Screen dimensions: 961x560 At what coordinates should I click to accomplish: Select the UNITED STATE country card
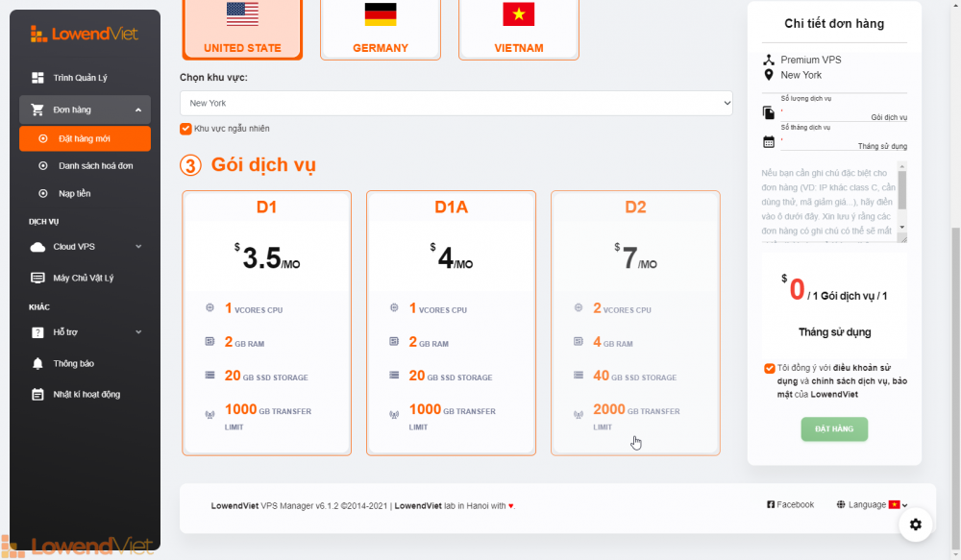[242, 30]
